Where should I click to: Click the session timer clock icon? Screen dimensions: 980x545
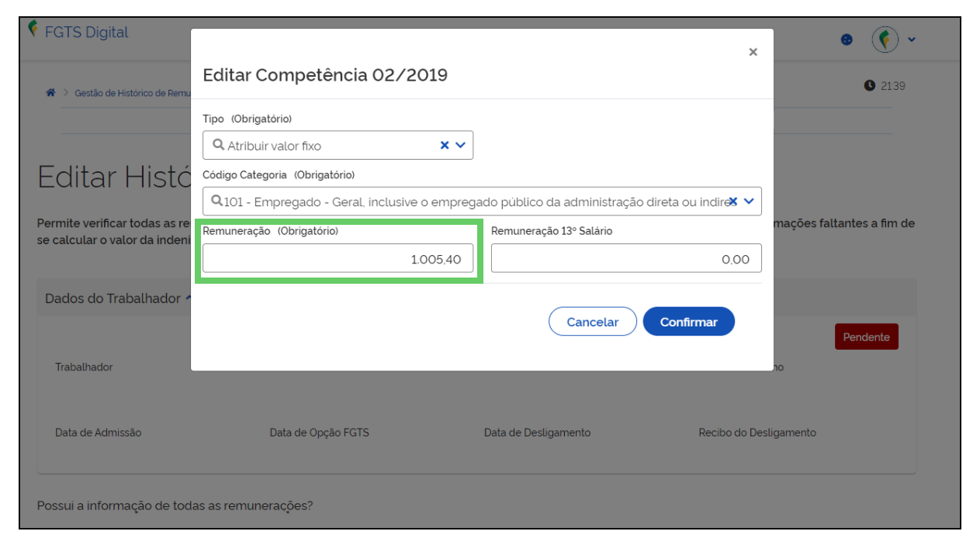point(870,85)
